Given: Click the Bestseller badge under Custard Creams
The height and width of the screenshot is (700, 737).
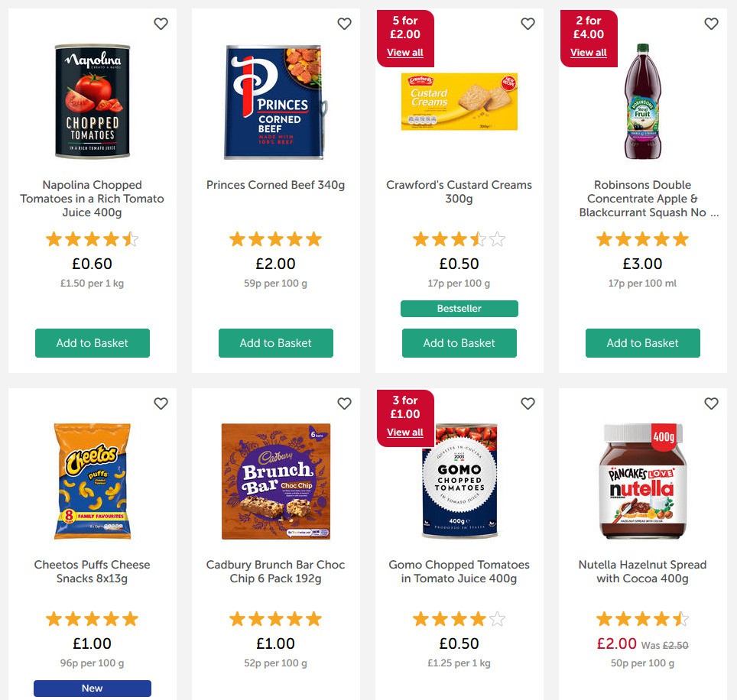Looking at the screenshot, I should (459, 308).
